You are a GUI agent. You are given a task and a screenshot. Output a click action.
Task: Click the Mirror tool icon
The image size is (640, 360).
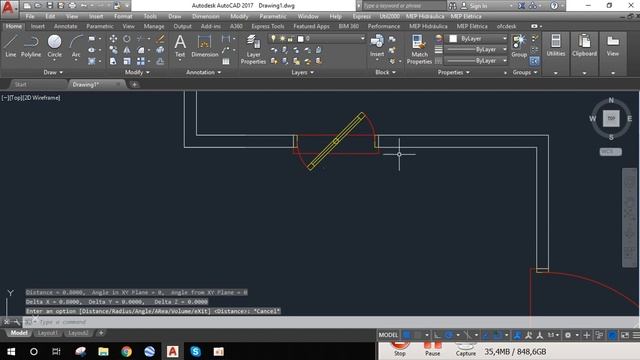click(x=127, y=50)
